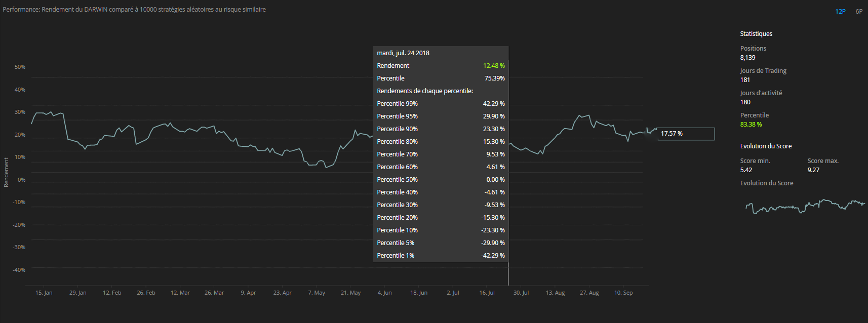Screen dimensions: 868x323
Task: Click the Percentile 75.39% tooltip value
Action: coord(494,78)
